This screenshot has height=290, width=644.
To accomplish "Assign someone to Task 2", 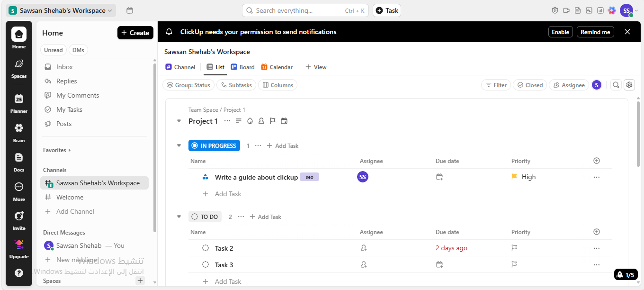I will pyautogui.click(x=364, y=248).
